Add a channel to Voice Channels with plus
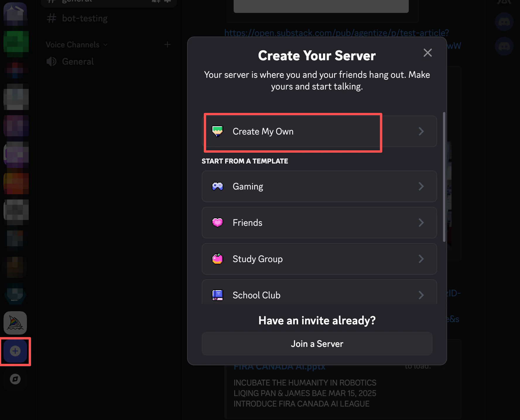Viewport: 520px width, 420px height. 167,45
